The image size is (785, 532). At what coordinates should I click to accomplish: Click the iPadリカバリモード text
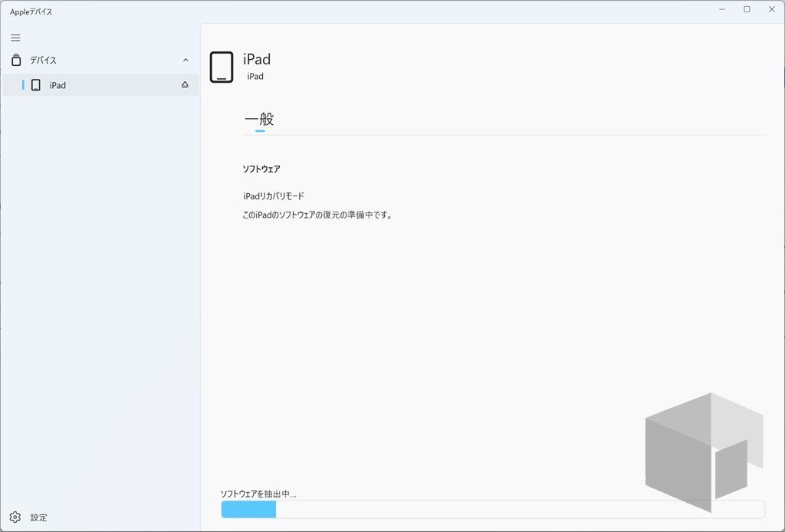coord(274,196)
